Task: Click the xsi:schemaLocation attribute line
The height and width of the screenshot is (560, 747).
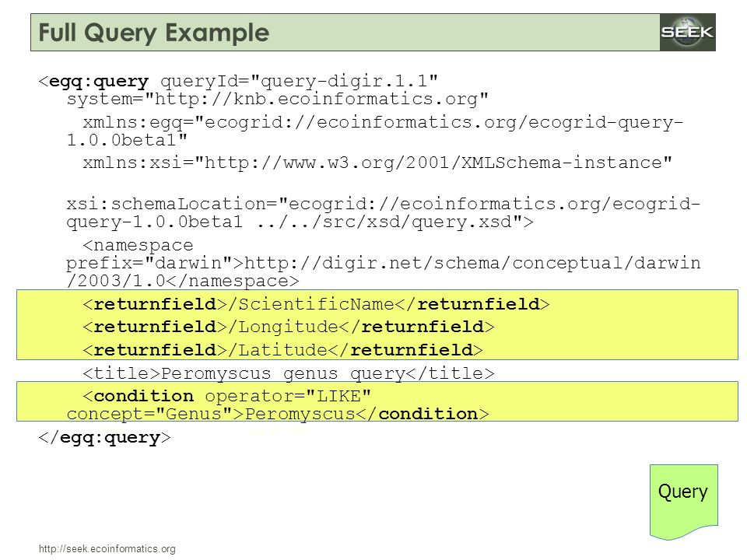Action: [x=384, y=204]
